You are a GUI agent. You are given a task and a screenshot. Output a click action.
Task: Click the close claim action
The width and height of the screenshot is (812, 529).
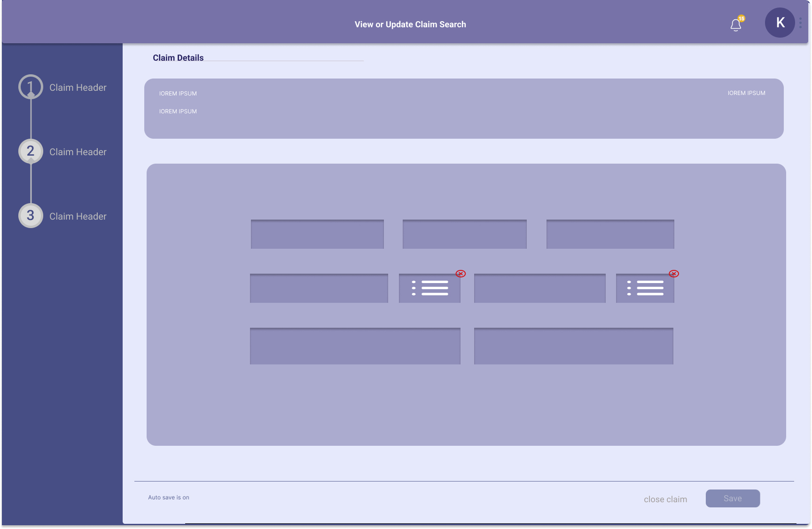pos(665,499)
